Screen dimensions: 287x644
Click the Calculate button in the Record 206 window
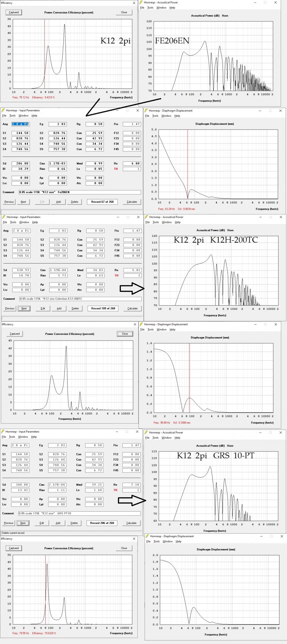[x=132, y=523]
